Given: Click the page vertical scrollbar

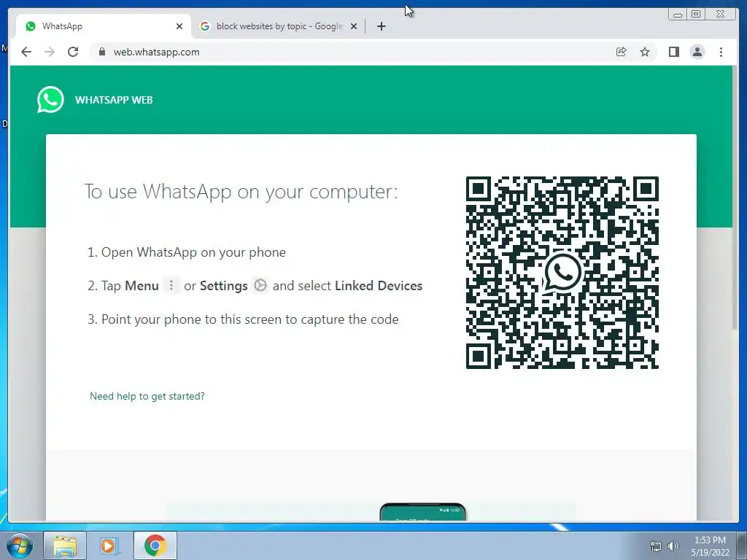Looking at the screenshot, I should click(x=734, y=198).
